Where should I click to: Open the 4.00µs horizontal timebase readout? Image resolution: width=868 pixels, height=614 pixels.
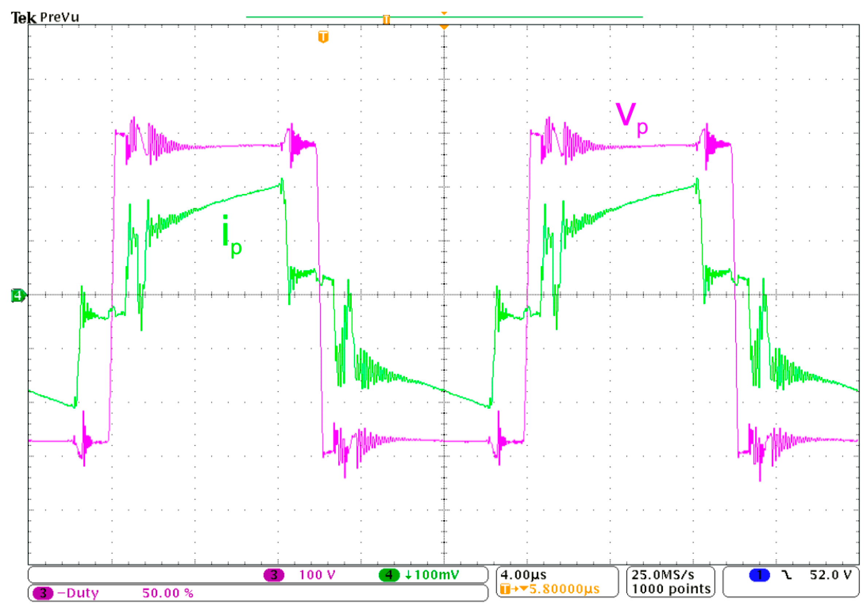pyautogui.click(x=523, y=575)
